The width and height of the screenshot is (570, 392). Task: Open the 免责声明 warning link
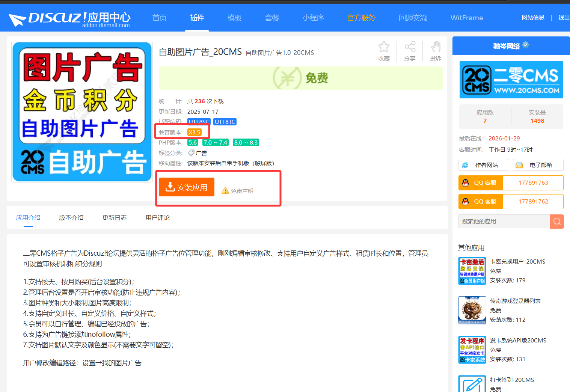238,191
